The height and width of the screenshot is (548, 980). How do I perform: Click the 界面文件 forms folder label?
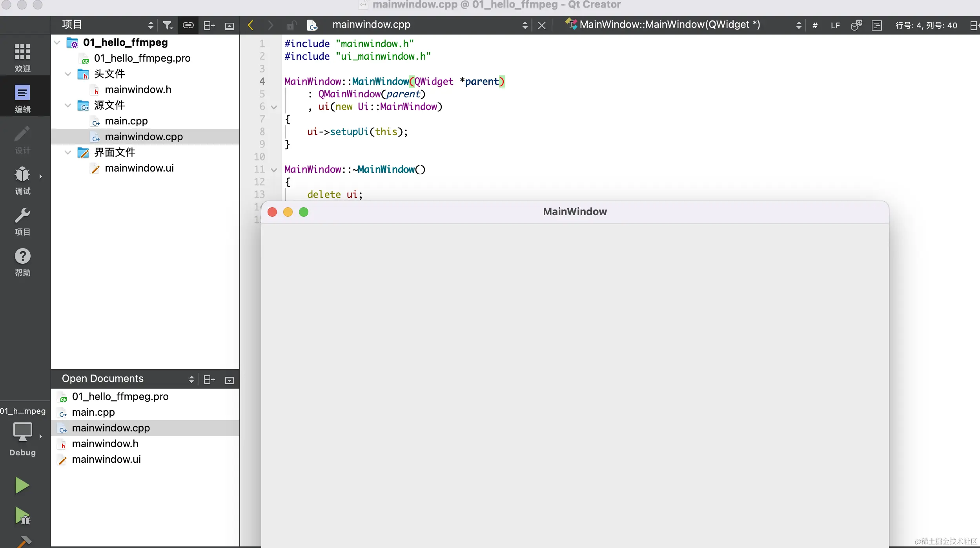click(x=115, y=152)
